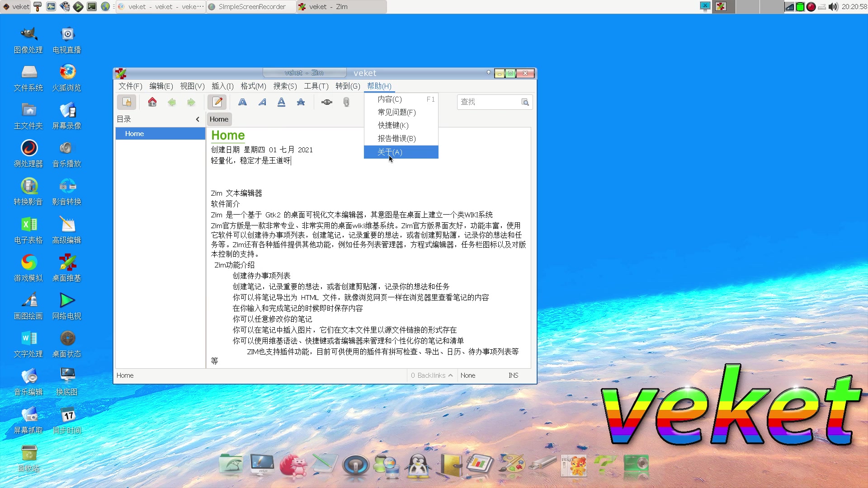
Task: Click the None style indicator in status bar
Action: coord(468,375)
